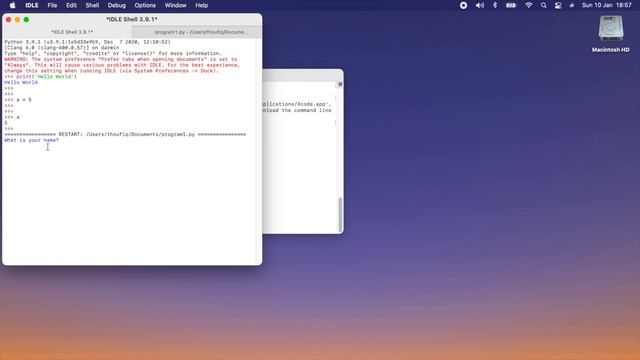Open the Apple menu

tap(12, 5)
